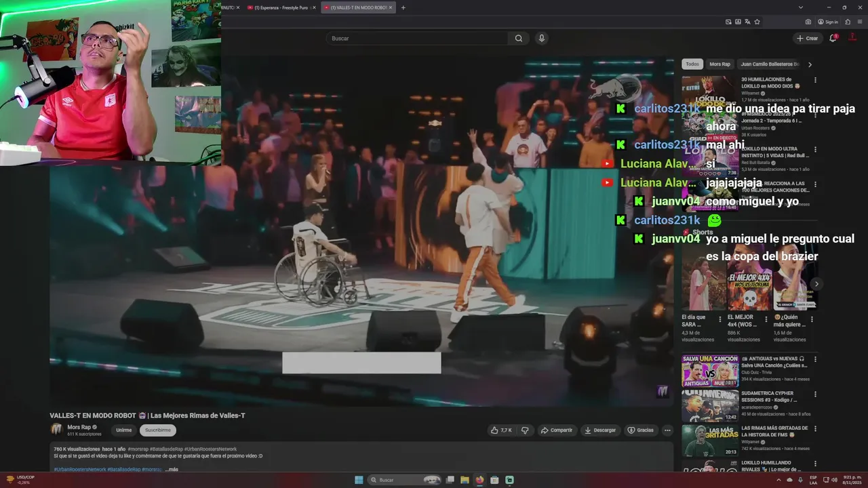The image size is (868, 488).
Task: Select the Mors Rap filter chip
Action: (719, 64)
